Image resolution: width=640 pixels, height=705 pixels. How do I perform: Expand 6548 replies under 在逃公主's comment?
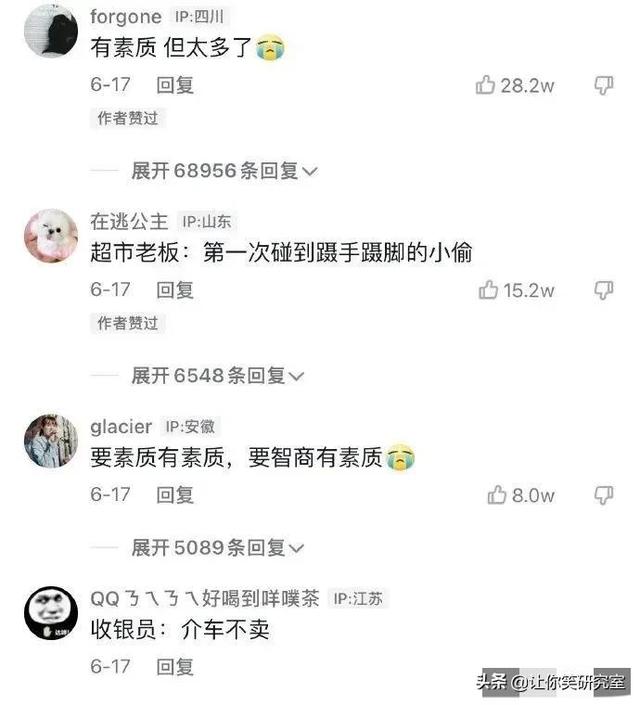(x=218, y=375)
